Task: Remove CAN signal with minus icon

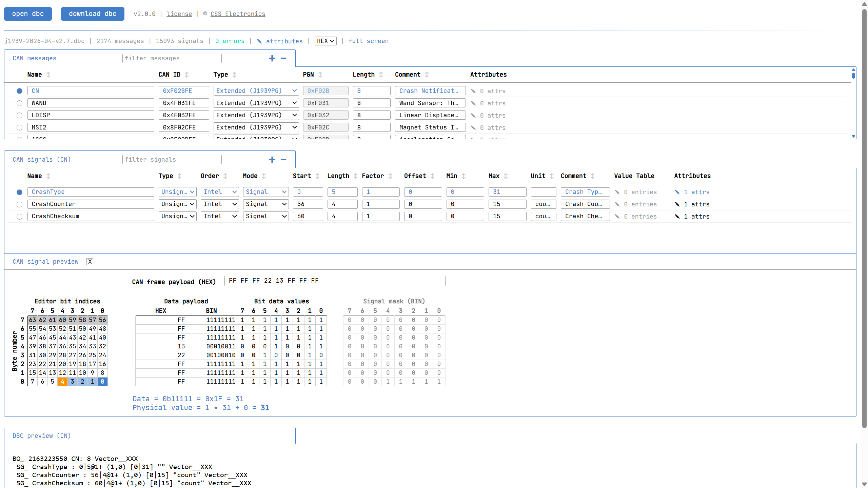Action: 284,160
